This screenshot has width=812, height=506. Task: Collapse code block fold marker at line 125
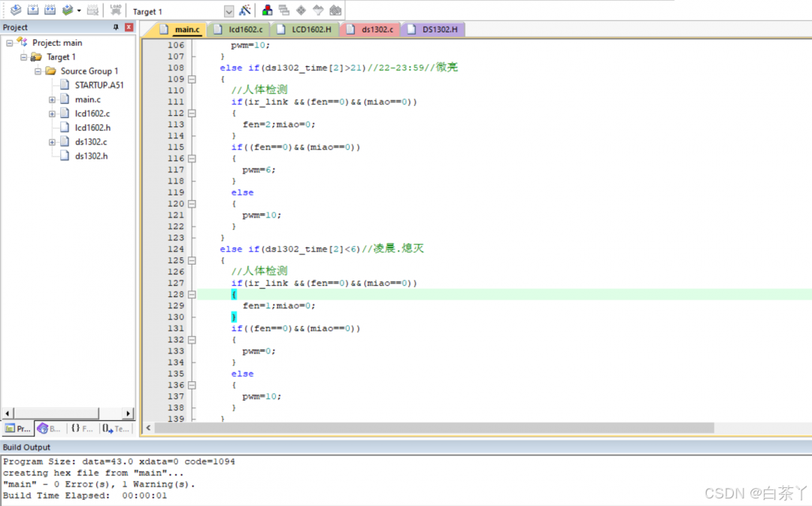(192, 260)
